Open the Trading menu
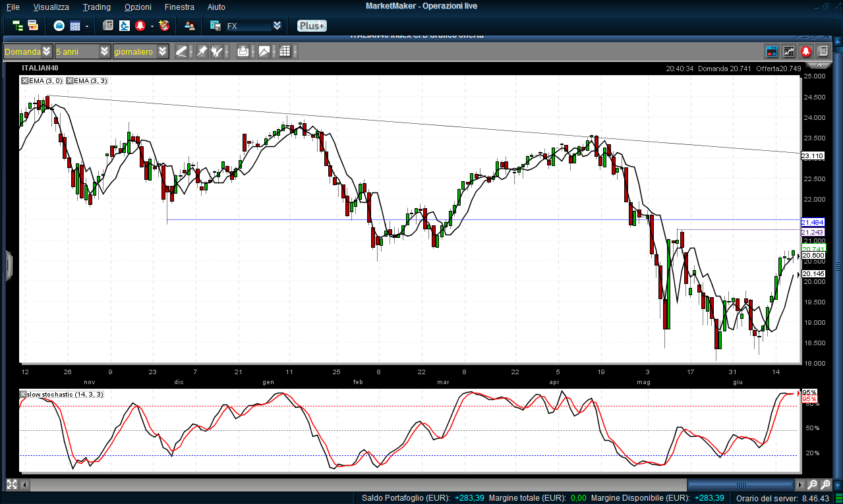 click(x=97, y=7)
